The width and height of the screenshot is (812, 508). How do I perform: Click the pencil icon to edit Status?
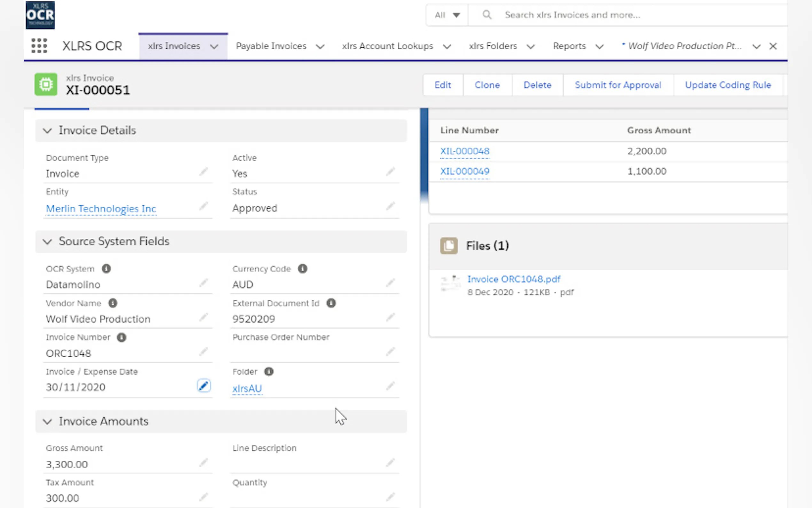coord(390,206)
